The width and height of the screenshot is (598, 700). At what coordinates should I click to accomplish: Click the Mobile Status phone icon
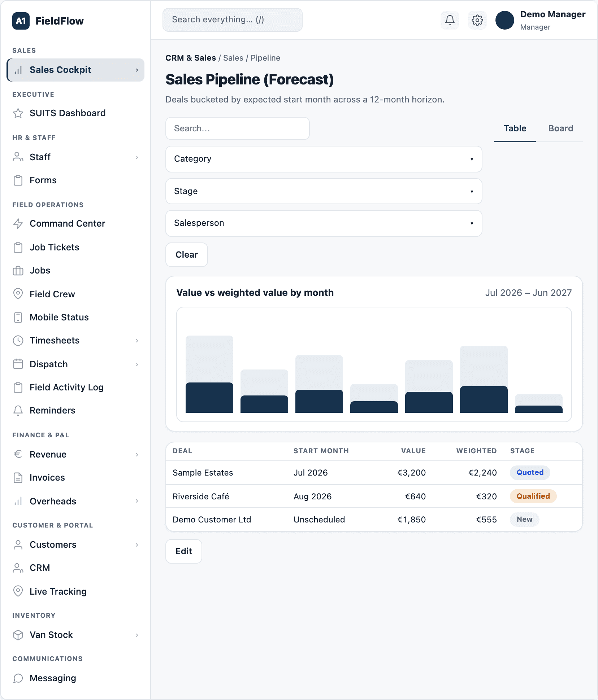(x=18, y=318)
